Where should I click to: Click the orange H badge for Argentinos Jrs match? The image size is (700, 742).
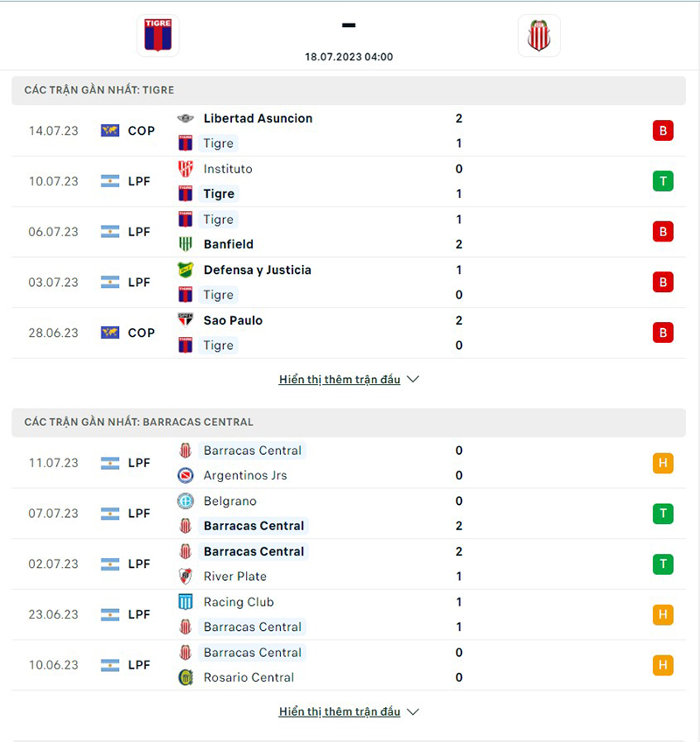click(662, 463)
